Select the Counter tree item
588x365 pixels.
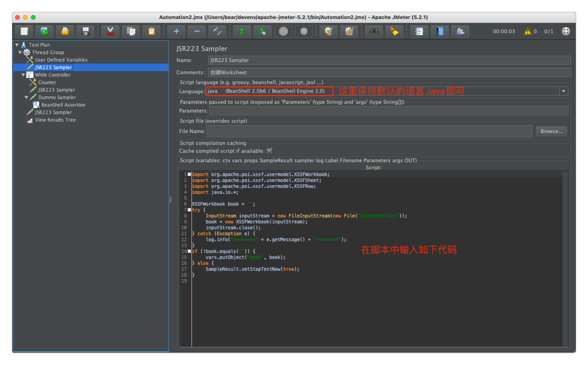pyautogui.click(x=47, y=82)
